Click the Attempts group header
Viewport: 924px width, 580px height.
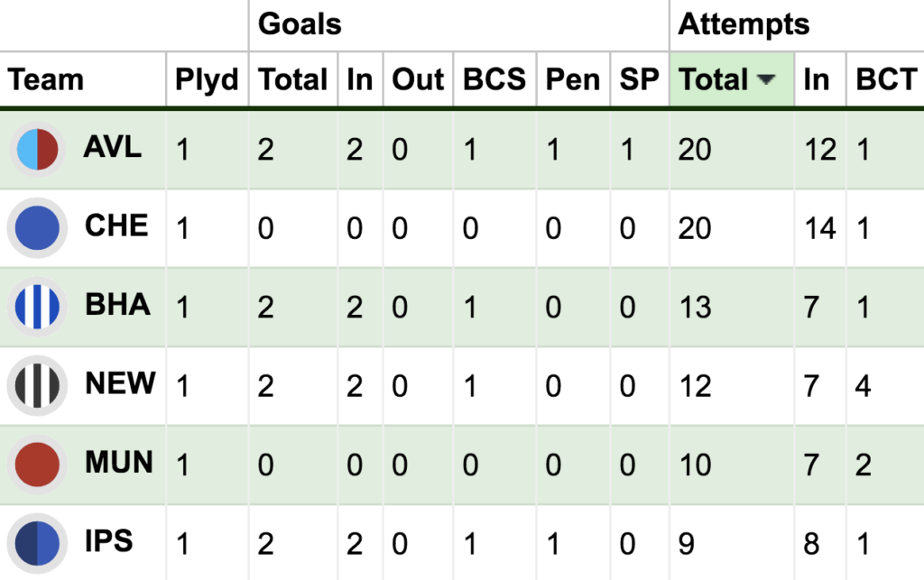(x=744, y=24)
